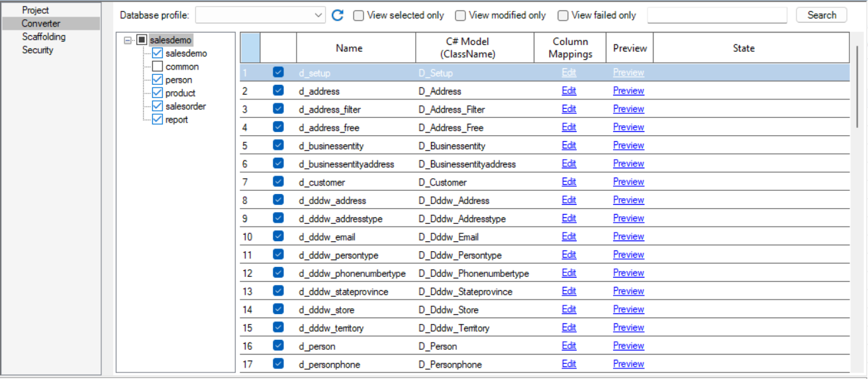Select the report node in tree
The image size is (868, 379).
[177, 120]
